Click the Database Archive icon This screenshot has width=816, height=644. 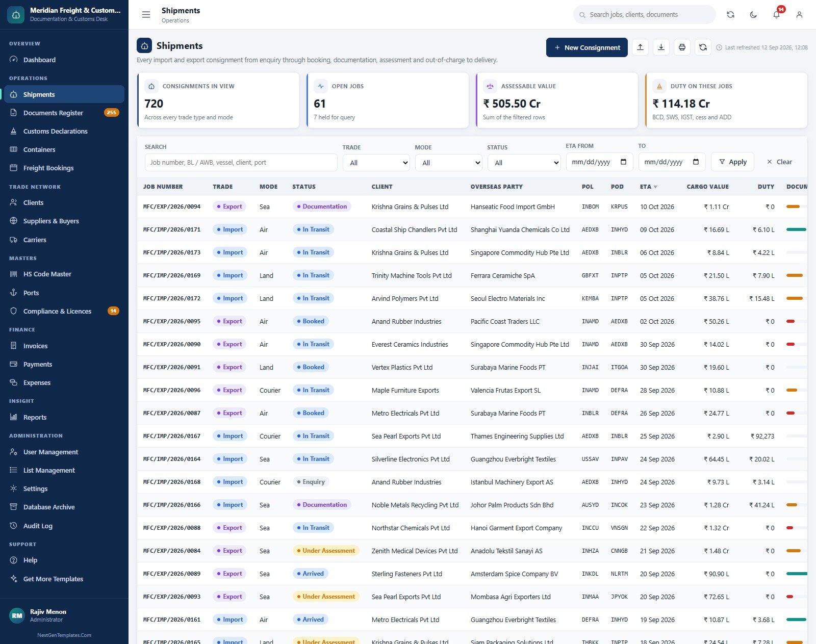pos(14,507)
